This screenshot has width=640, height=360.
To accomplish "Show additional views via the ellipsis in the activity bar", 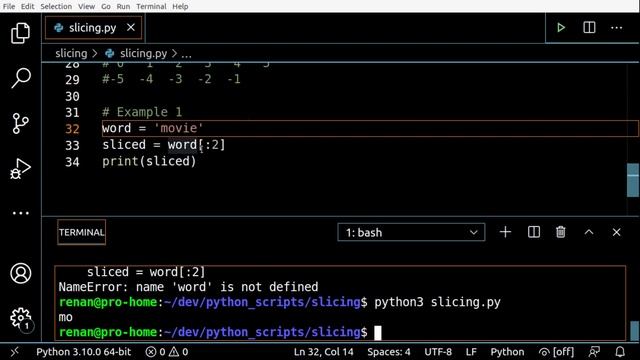I will (20, 213).
